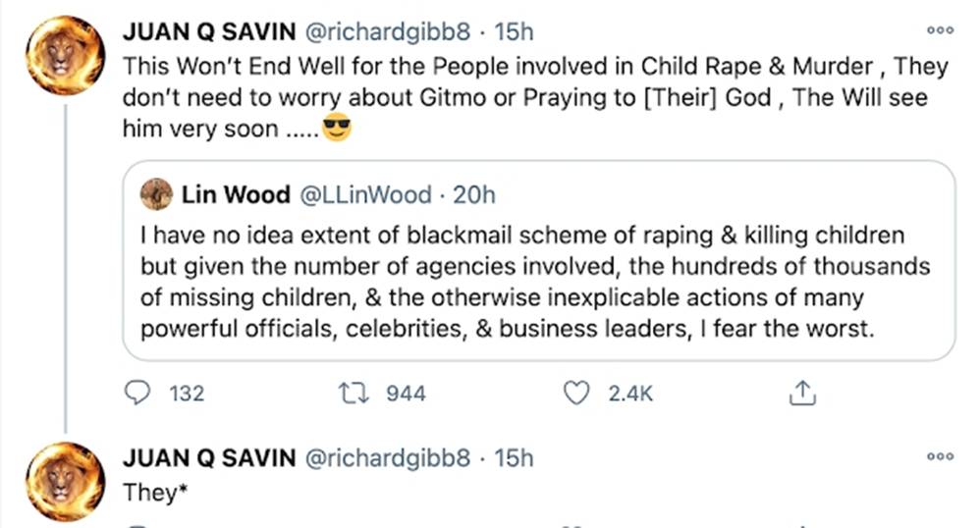980x528 pixels.
Task: Open the quoted tweet's 20h timestamp
Action: click(474, 195)
